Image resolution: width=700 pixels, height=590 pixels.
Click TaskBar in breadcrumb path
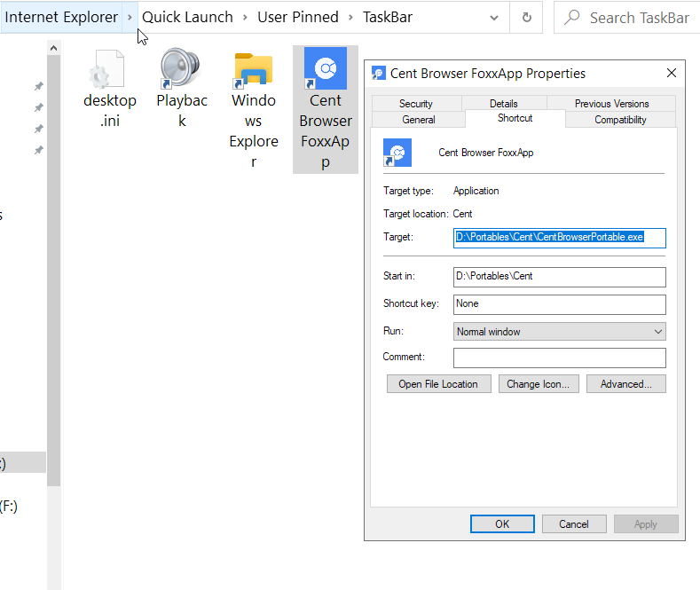[388, 18]
